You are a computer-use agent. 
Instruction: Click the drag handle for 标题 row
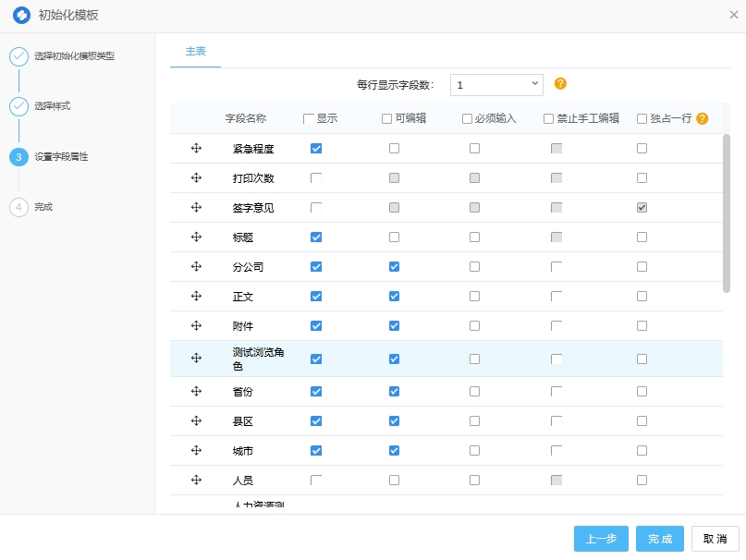pos(196,237)
